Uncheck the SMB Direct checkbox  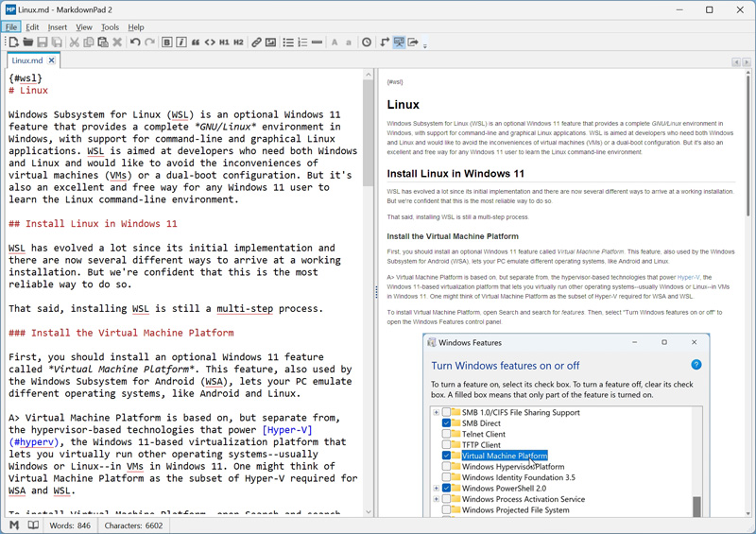[447, 423]
